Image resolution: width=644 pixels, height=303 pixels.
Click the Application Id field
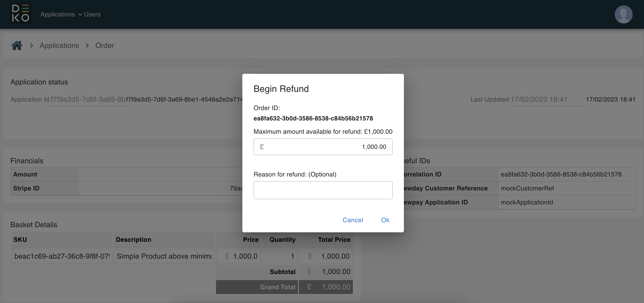tap(88, 99)
